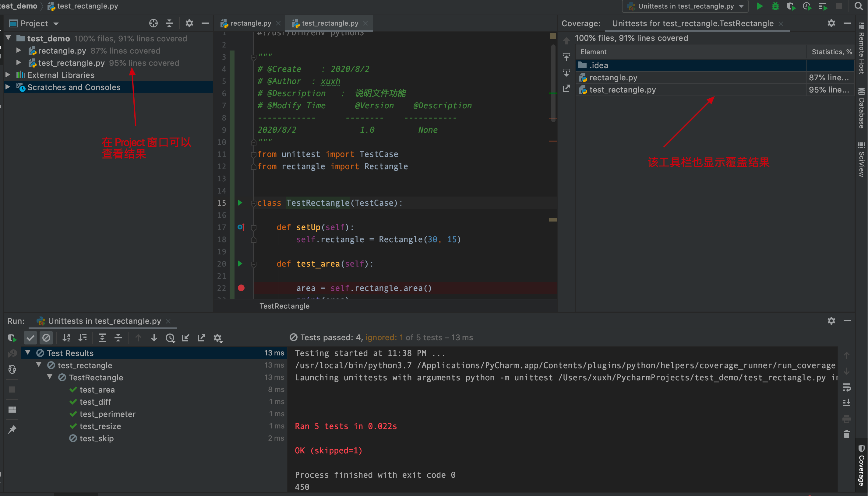Open the Search Everywhere magnifier
The image size is (868, 496).
point(859,6)
